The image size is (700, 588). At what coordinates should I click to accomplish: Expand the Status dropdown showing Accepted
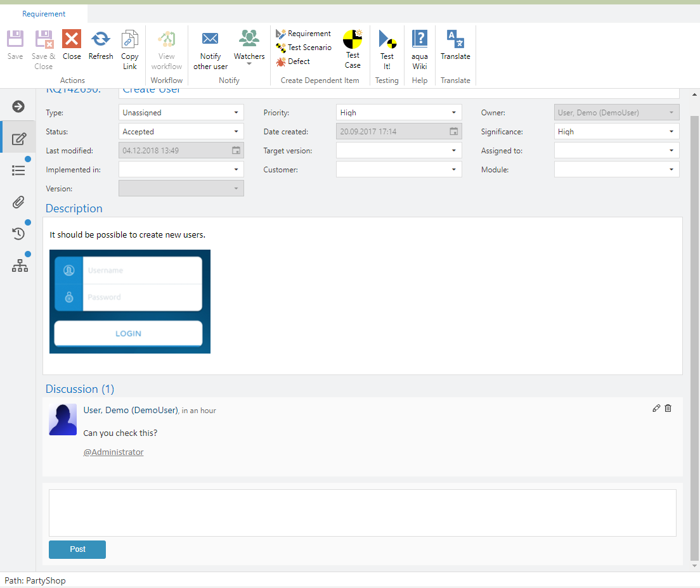181,132
